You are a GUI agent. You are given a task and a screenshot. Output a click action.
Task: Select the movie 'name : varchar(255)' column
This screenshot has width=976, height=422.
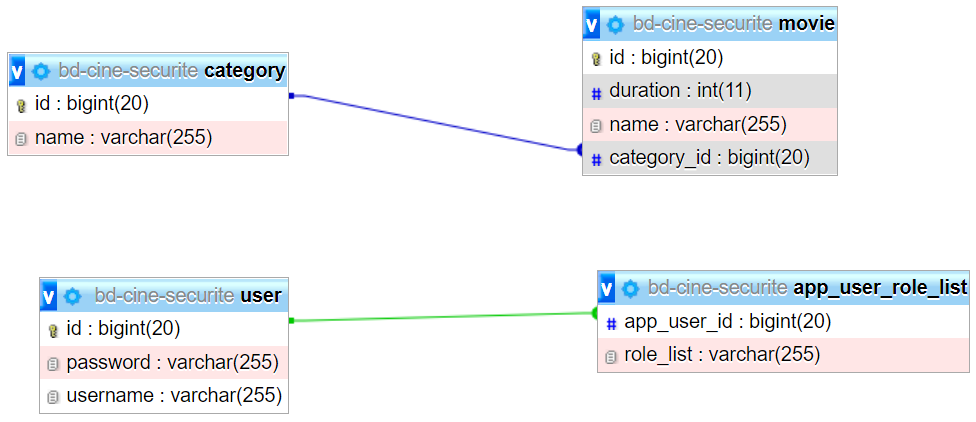coord(710,124)
